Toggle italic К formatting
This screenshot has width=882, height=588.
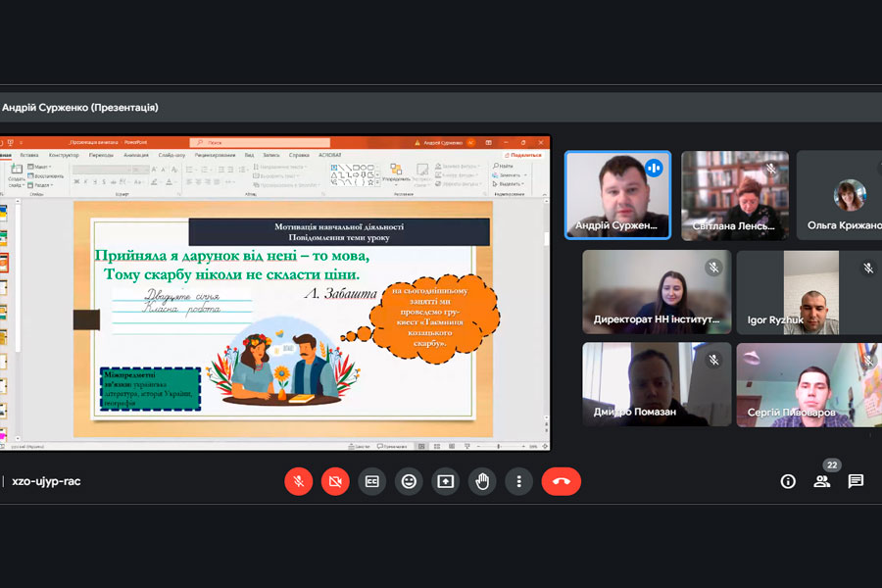(x=85, y=181)
